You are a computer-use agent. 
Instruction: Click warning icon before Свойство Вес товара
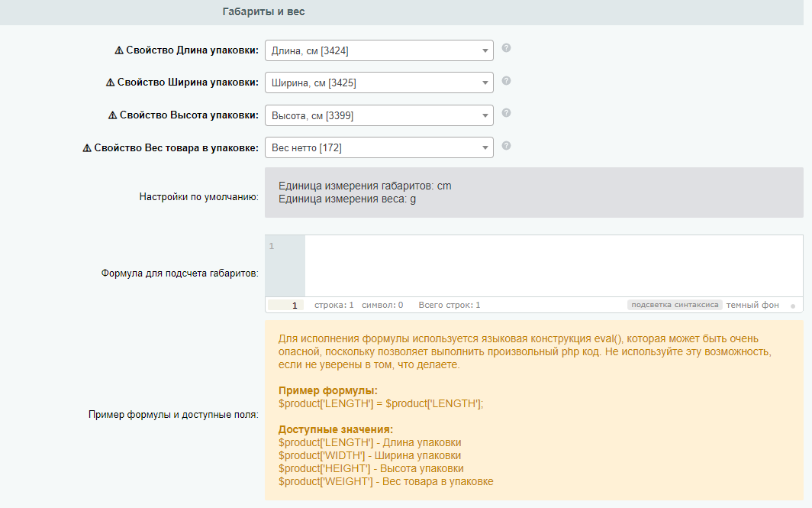click(x=87, y=148)
